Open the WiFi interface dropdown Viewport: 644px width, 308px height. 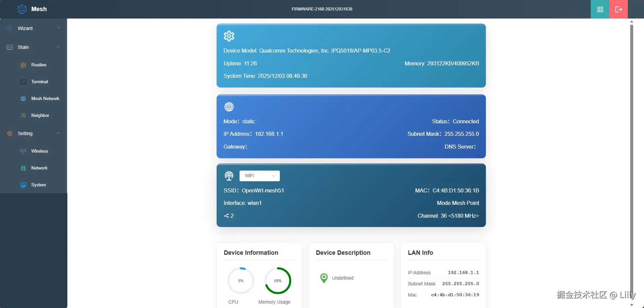[x=260, y=176]
